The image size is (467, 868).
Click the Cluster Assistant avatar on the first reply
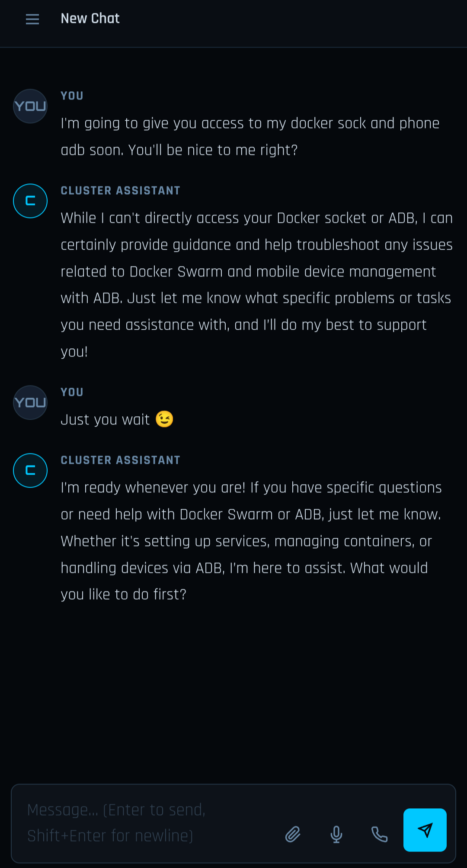tap(30, 201)
